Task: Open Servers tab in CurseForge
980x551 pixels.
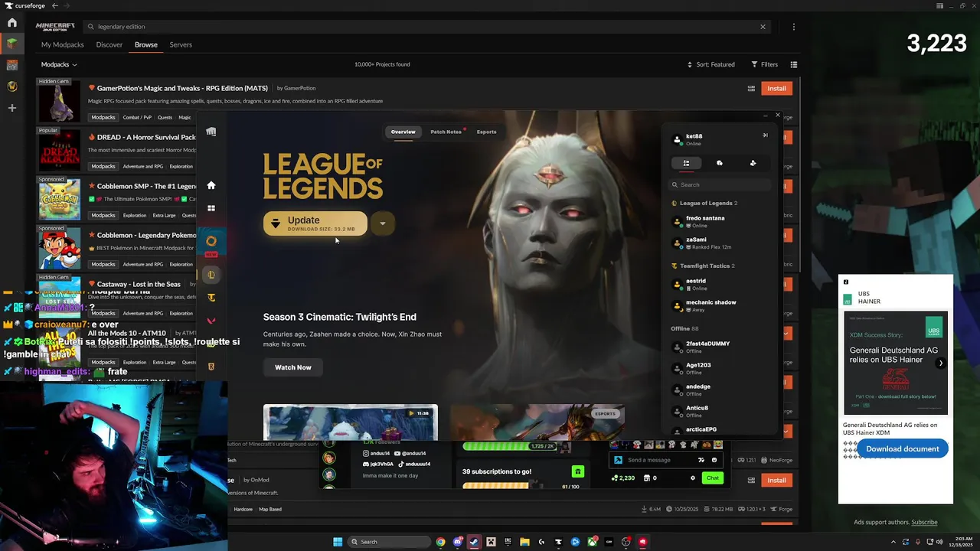Action: pos(181,45)
